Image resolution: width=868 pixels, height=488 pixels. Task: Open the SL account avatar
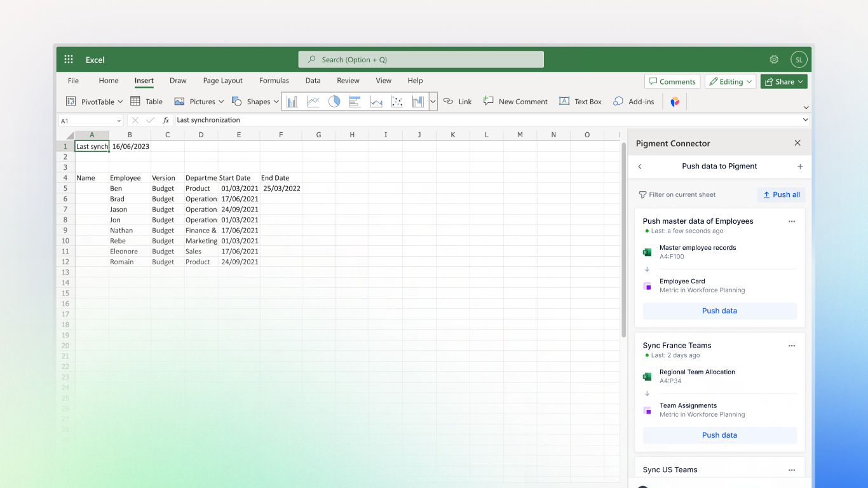coord(799,60)
